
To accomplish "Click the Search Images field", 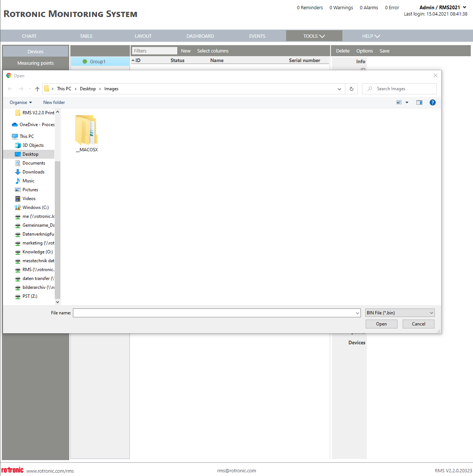I will coord(399,89).
